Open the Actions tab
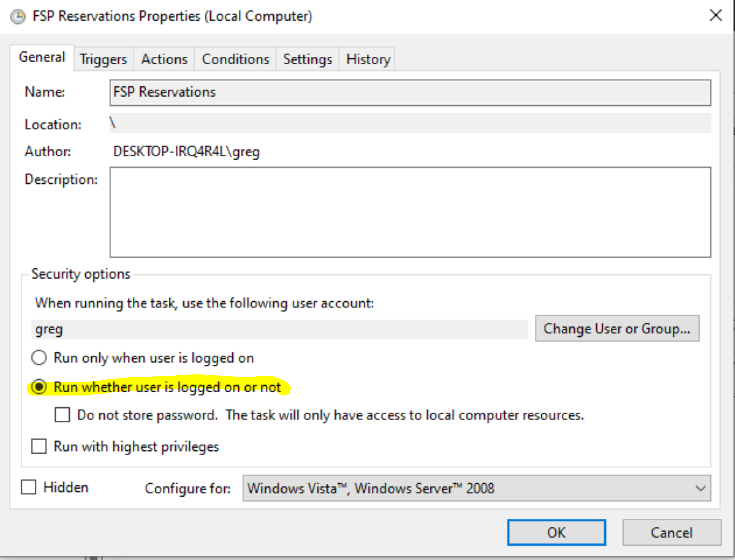735x560 pixels. tap(164, 59)
